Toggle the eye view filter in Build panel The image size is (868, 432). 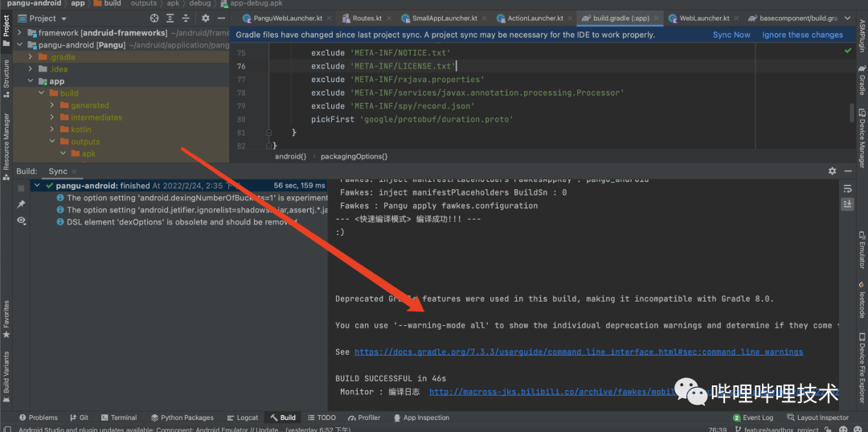pyautogui.click(x=22, y=220)
